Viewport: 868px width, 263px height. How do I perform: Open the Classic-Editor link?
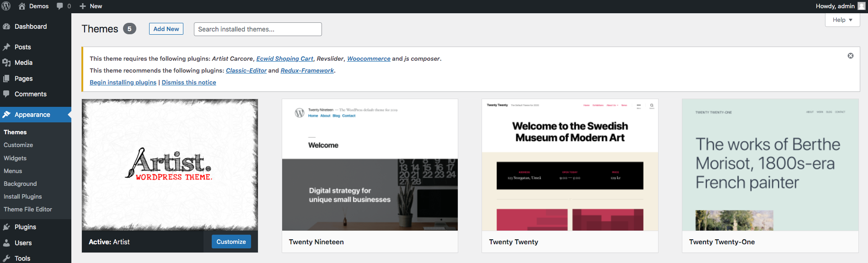click(x=246, y=70)
